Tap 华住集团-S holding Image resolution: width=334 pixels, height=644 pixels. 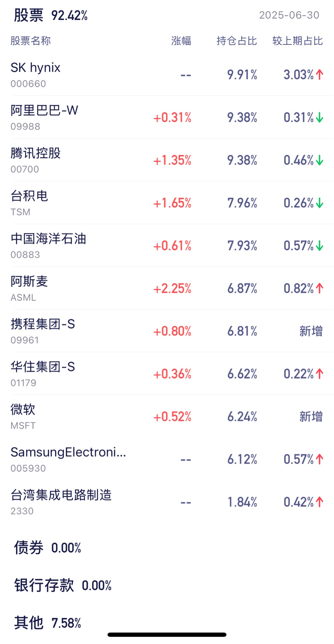tap(167, 373)
